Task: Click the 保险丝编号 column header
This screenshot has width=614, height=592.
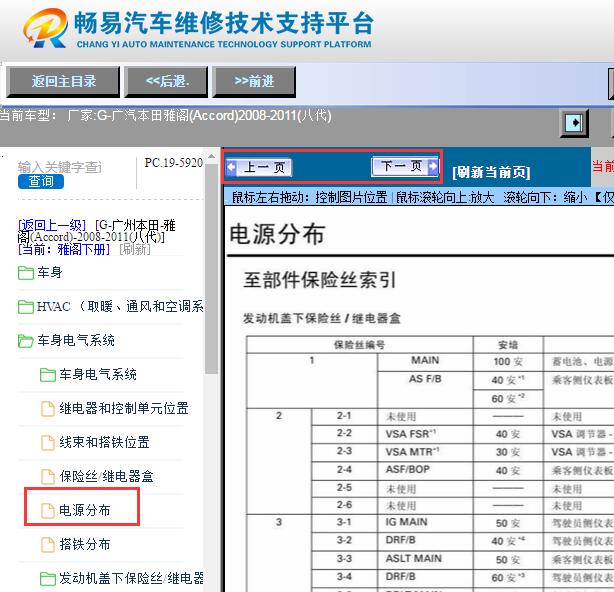Action: 359,345
